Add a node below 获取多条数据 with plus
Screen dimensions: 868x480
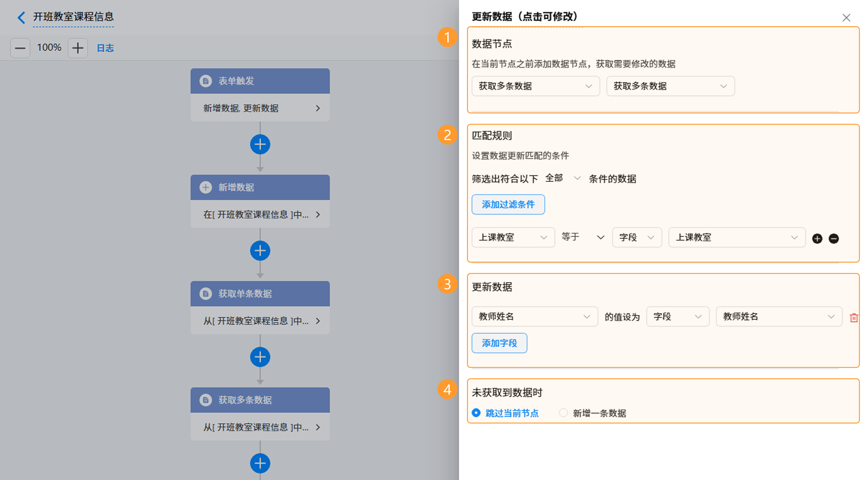260,464
